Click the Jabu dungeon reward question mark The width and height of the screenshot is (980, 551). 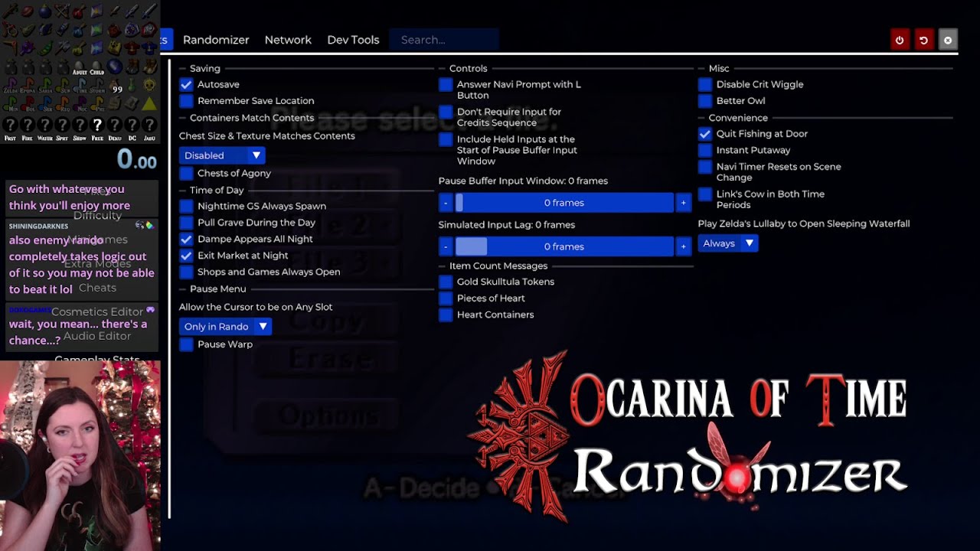tap(149, 124)
